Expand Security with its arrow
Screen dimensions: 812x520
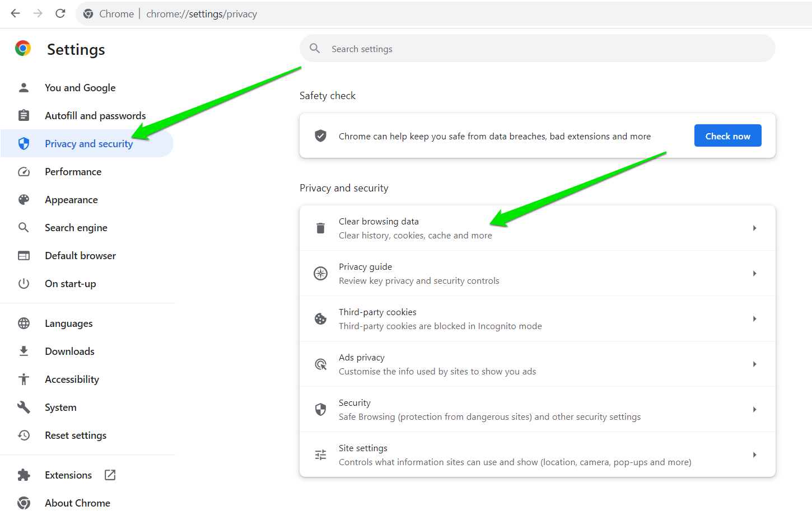coord(754,409)
